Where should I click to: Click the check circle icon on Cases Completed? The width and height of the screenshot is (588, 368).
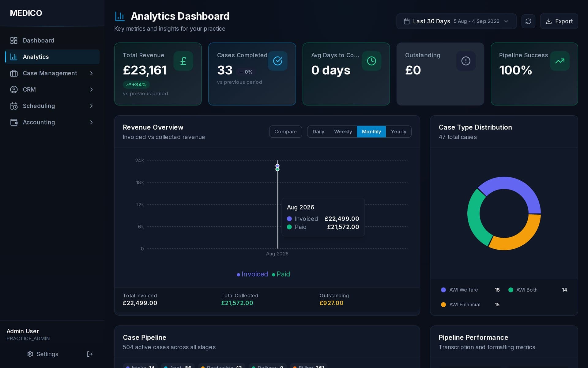(277, 61)
